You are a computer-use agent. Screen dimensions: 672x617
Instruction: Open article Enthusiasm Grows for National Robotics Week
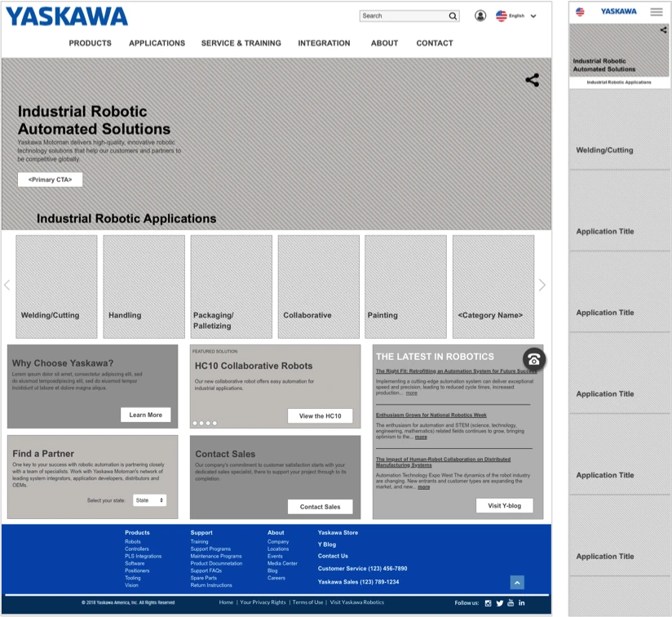pos(431,415)
